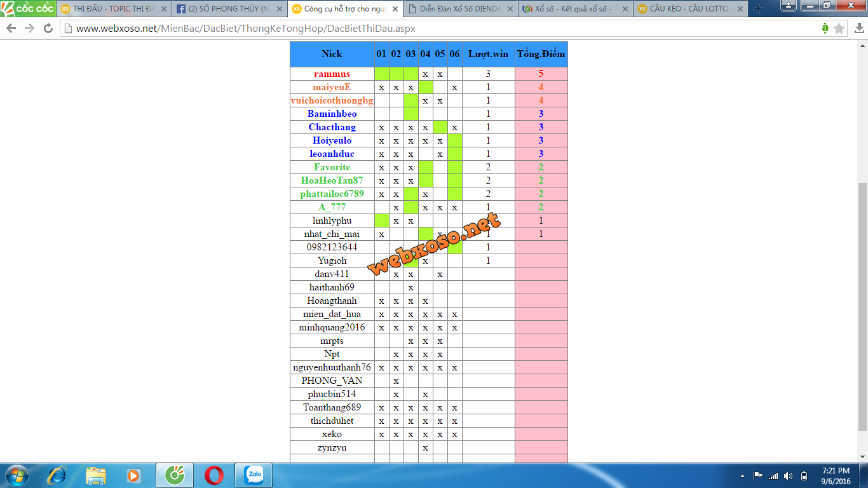Open the Cốc Cốc downloads arrow icon
The image size is (868, 488).
858,29
